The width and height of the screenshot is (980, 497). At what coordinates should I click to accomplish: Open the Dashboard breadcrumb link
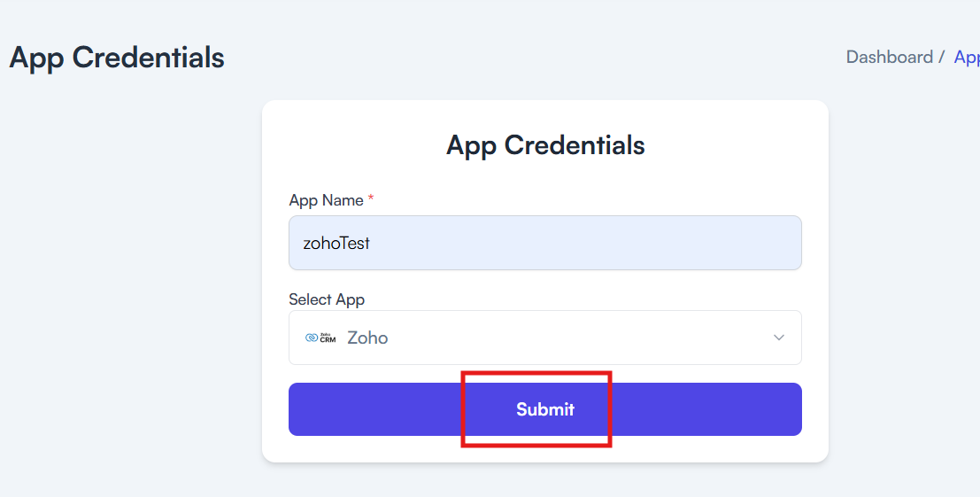pyautogui.click(x=890, y=57)
